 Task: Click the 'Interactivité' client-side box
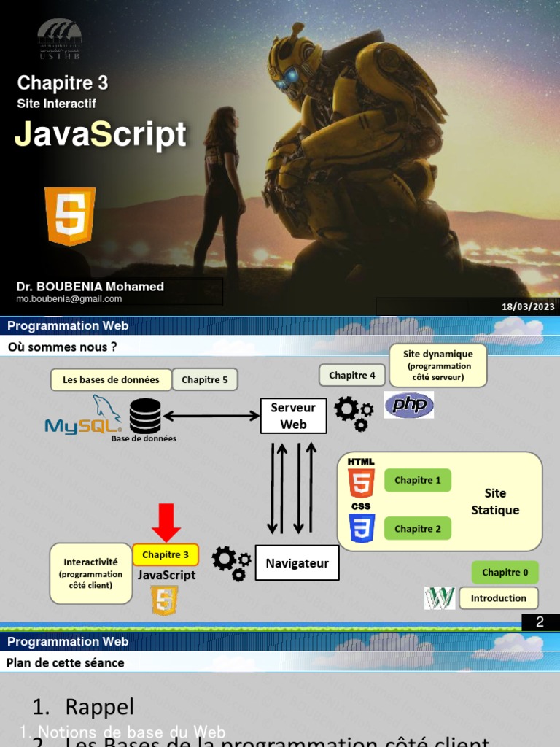click(90, 573)
